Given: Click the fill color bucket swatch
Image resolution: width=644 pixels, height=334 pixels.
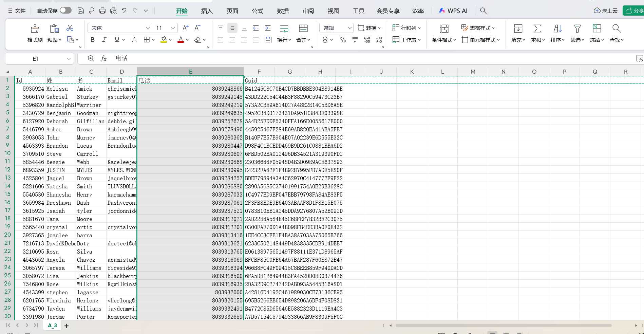Looking at the screenshot, I should click(x=164, y=40).
